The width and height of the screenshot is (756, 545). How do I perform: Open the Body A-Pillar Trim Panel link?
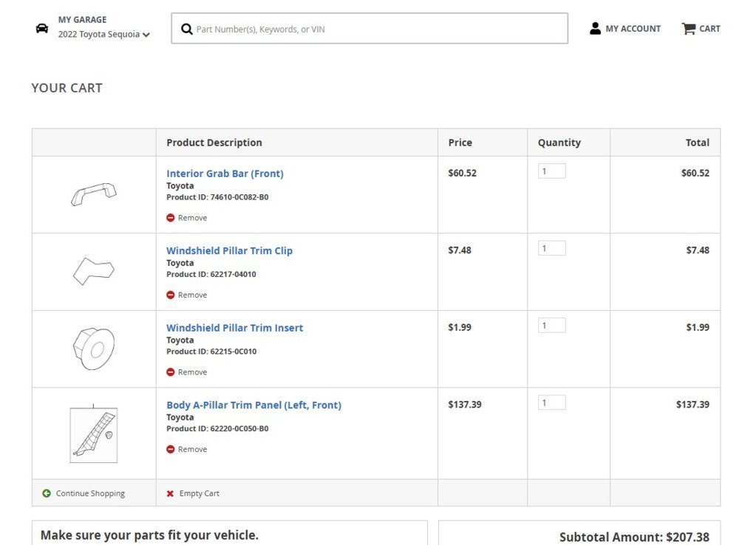pos(253,405)
